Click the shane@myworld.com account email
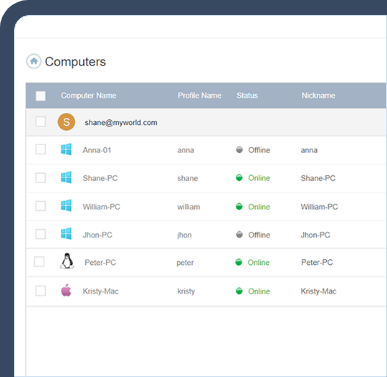The image size is (387, 377). pos(121,123)
